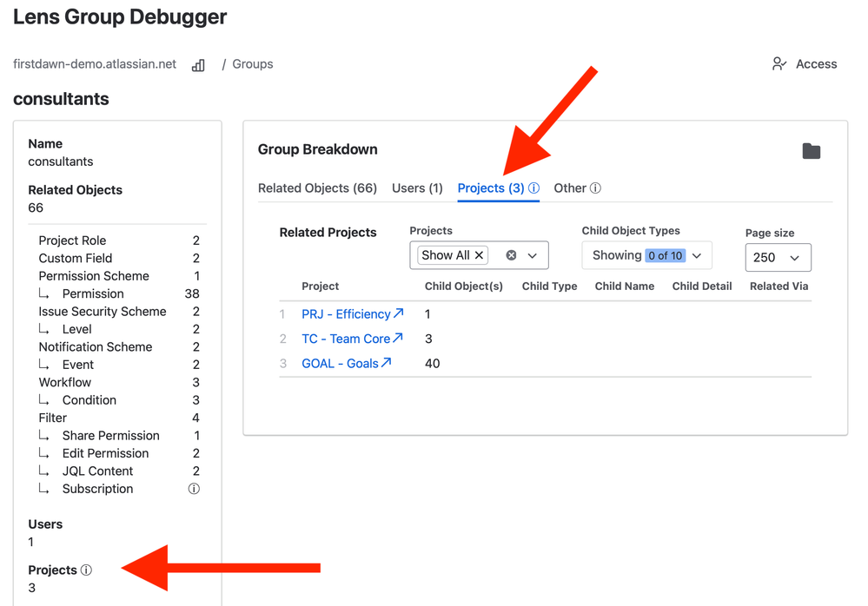Click child object count 3 for Team Core

(x=428, y=339)
